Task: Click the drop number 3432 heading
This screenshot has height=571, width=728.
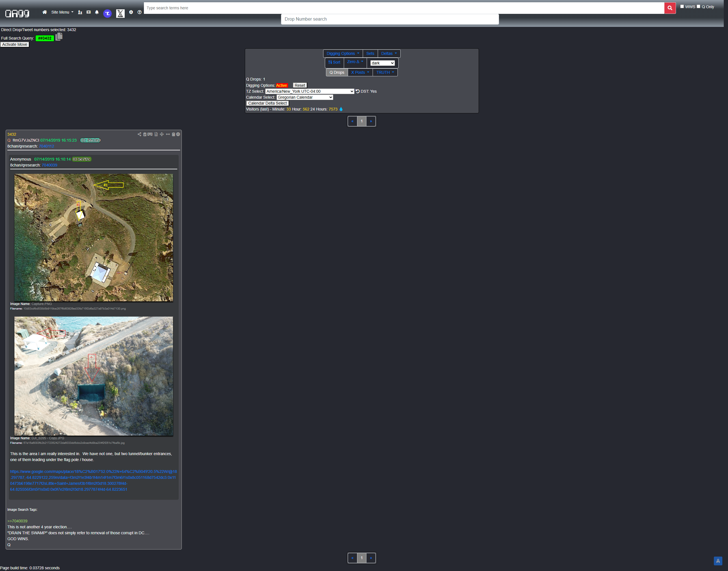Action: [x=12, y=134]
